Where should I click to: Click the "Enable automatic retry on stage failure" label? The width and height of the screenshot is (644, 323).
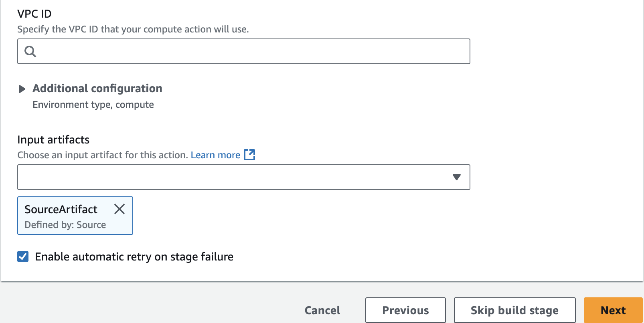[x=134, y=257]
